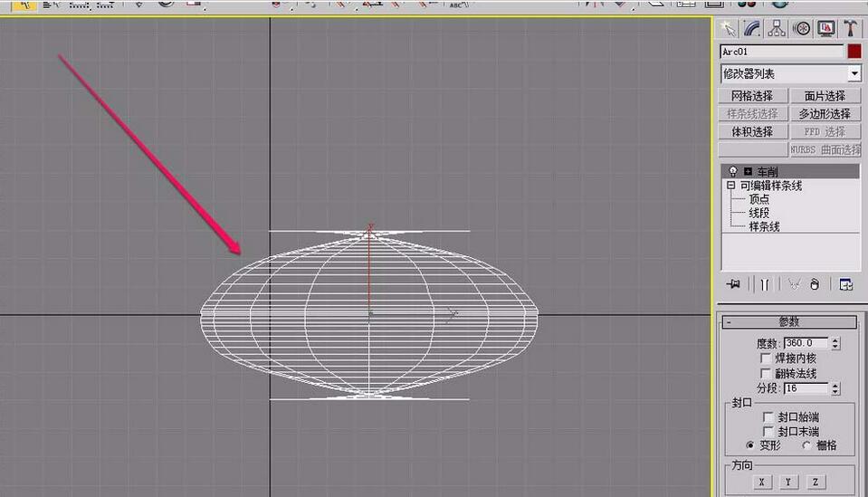Viewport: 868px width, 497px height.
Task: Select the 线段 sub-object level
Action: click(x=759, y=213)
